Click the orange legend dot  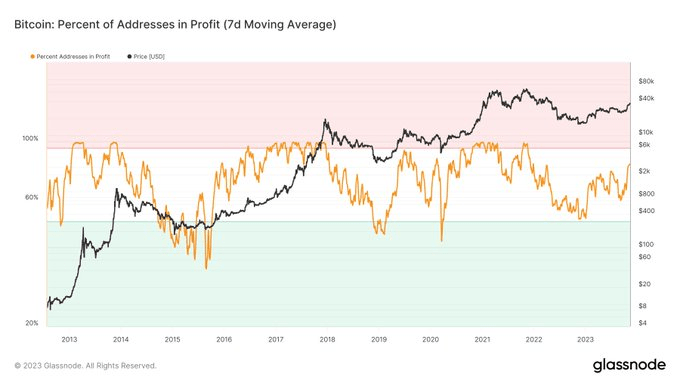[33, 56]
